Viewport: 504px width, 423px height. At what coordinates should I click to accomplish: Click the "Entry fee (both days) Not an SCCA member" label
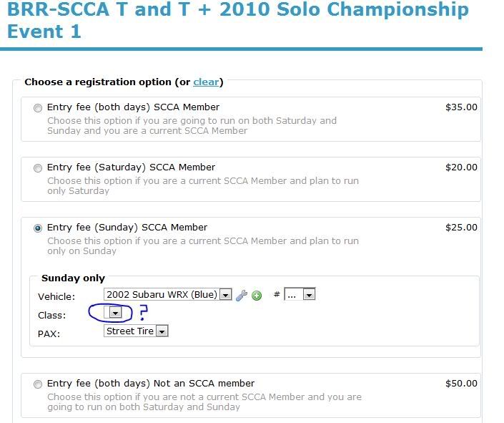click(x=151, y=384)
